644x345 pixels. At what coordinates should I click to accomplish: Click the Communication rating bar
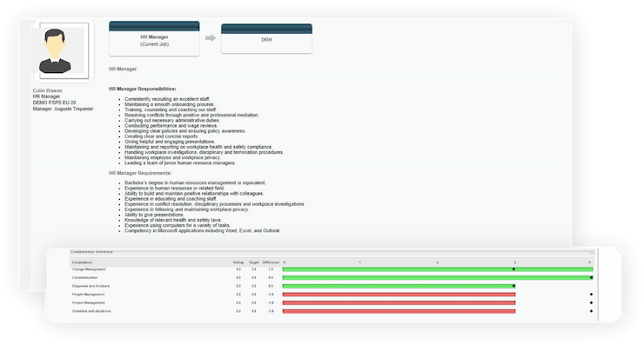click(438, 278)
